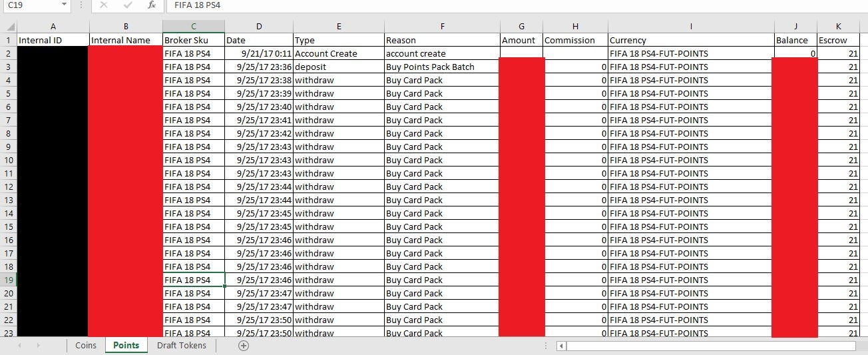868x355 pixels.
Task: Click the Enter checkmark formula bar icon
Action: 128,5
